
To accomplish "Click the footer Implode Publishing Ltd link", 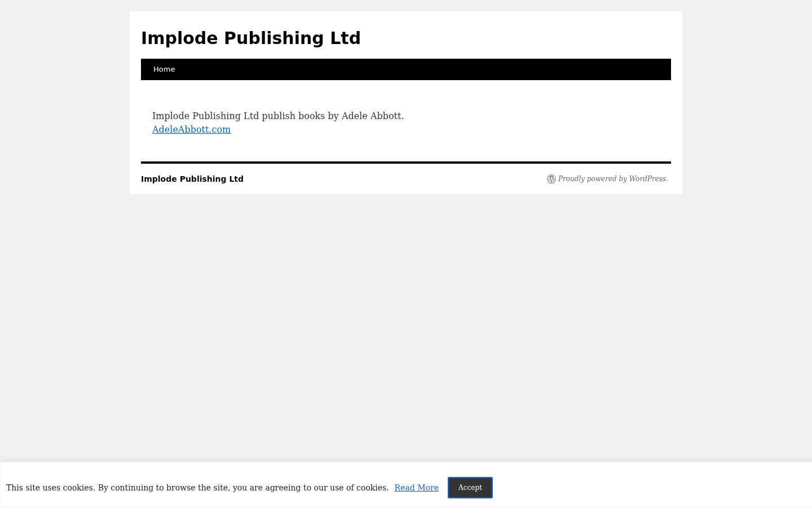I will click(x=192, y=179).
